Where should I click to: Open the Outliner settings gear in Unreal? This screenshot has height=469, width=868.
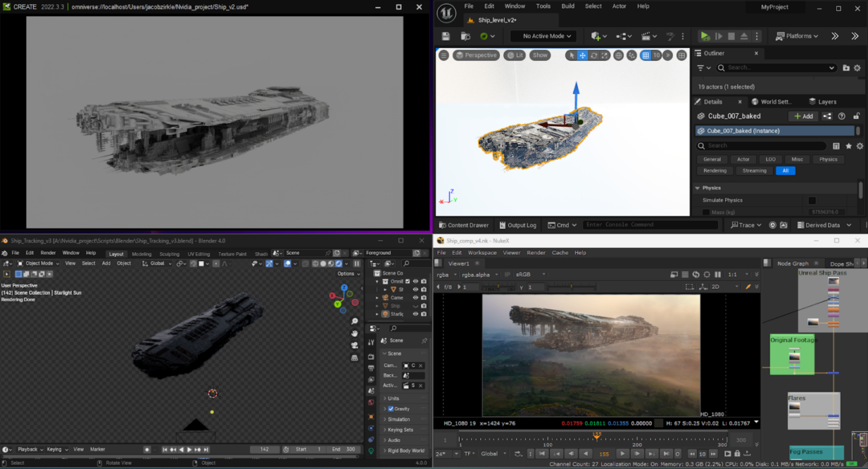[x=856, y=68]
